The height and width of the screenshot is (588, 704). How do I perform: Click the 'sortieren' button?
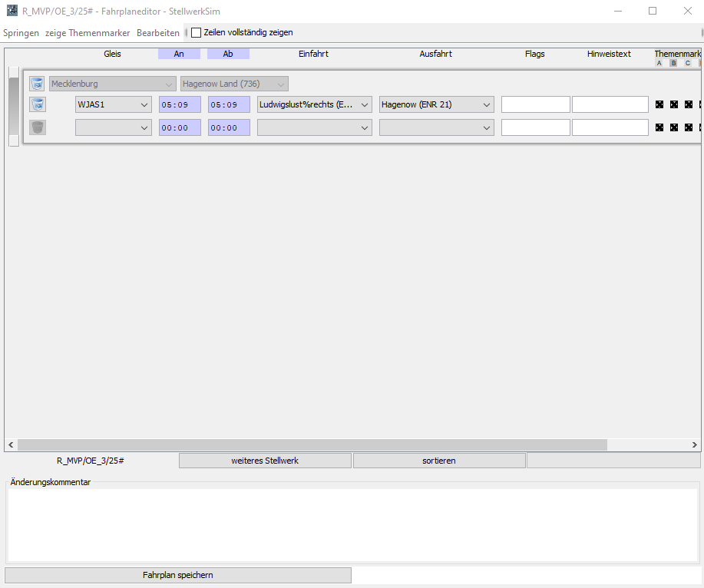439,461
